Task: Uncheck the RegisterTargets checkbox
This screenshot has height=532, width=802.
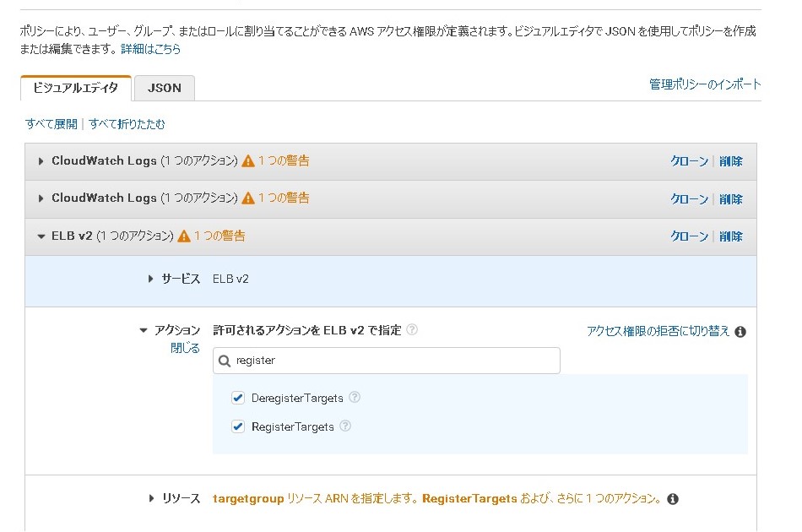Action: pyautogui.click(x=238, y=427)
